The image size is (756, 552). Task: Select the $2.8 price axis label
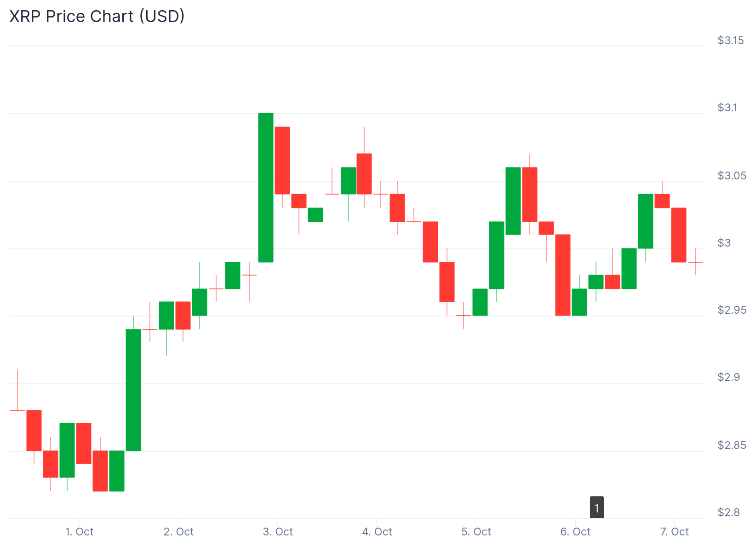(x=728, y=512)
